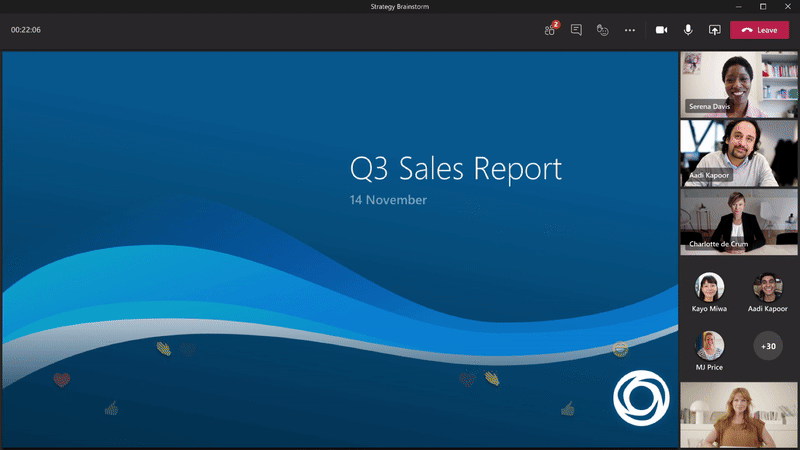
Task: Click MJ Price avatar
Action: tap(709, 345)
